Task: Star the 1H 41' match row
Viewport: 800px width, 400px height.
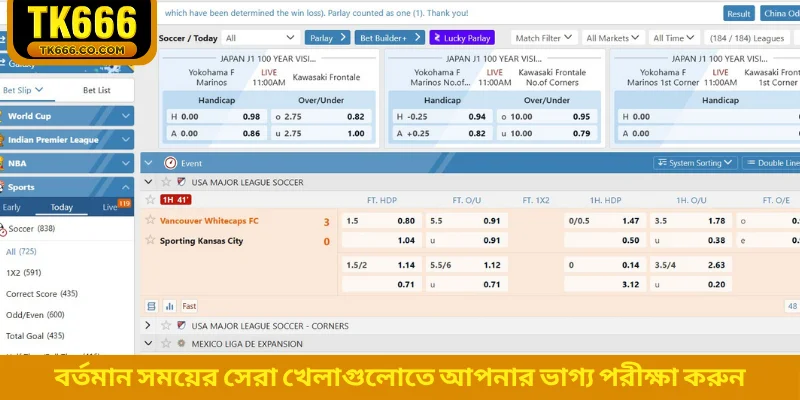Action: click(x=150, y=199)
